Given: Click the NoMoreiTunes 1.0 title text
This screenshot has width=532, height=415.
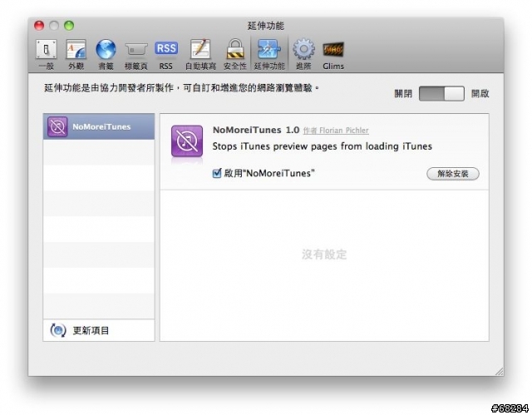Looking at the screenshot, I should click(x=256, y=130).
